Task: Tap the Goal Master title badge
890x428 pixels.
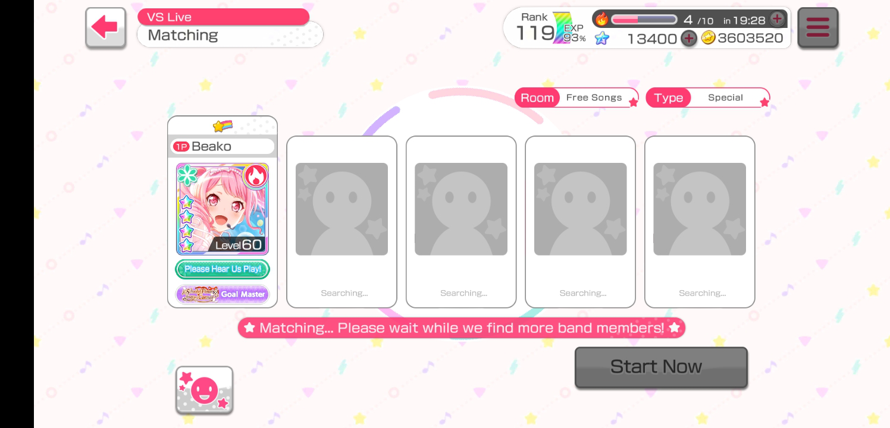Action: 222,294
